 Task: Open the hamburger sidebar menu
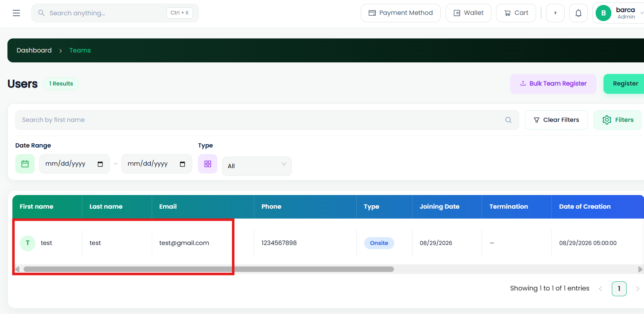[x=16, y=13]
